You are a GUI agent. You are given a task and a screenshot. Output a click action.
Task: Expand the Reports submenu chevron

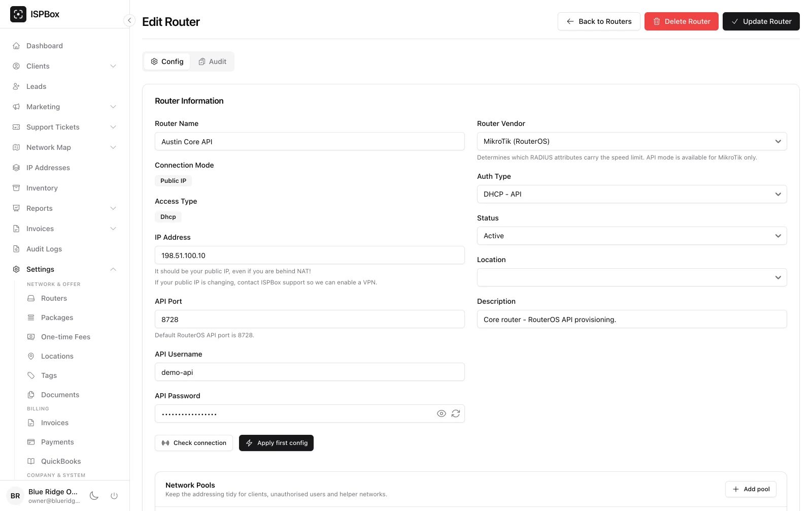pos(113,208)
